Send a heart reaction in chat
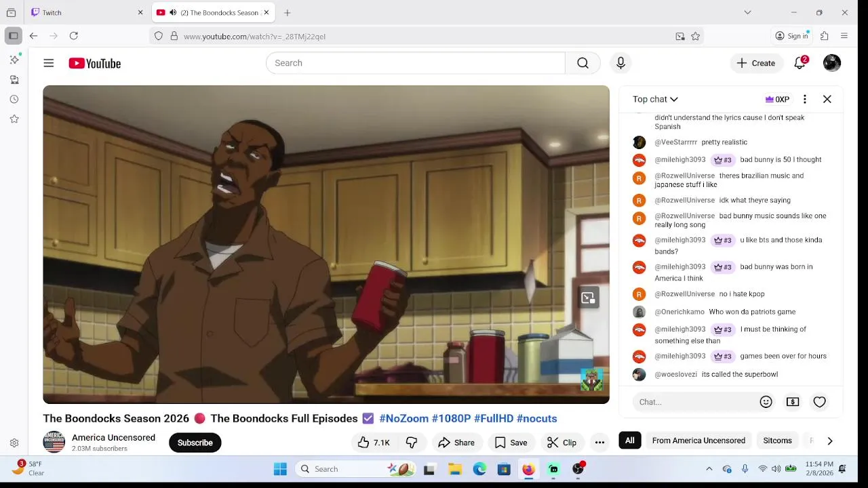868x488 pixels. (x=820, y=402)
